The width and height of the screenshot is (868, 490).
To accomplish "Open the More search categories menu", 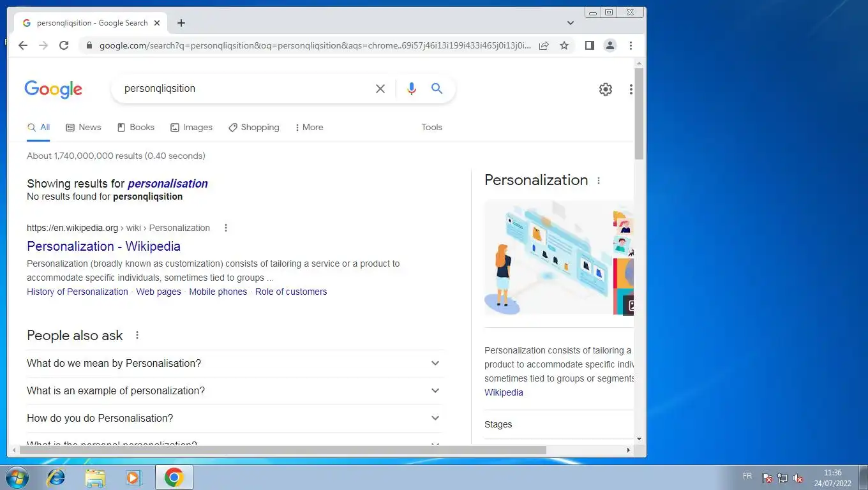I will tap(309, 127).
